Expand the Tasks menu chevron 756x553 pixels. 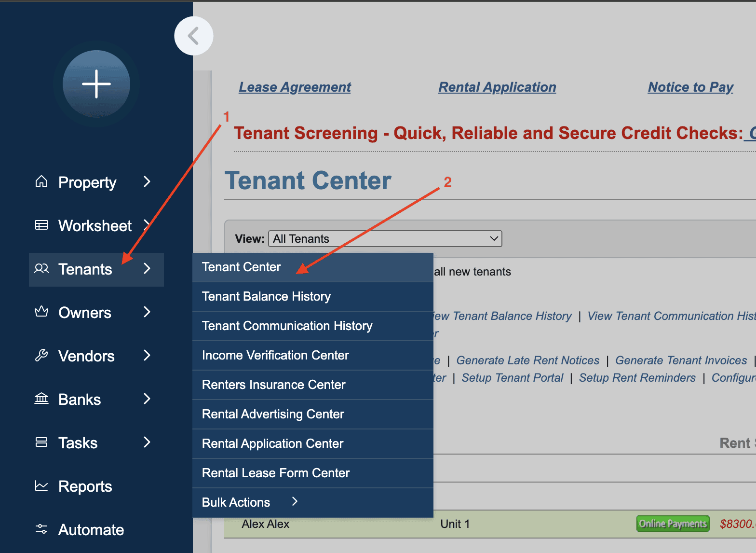[x=147, y=442]
